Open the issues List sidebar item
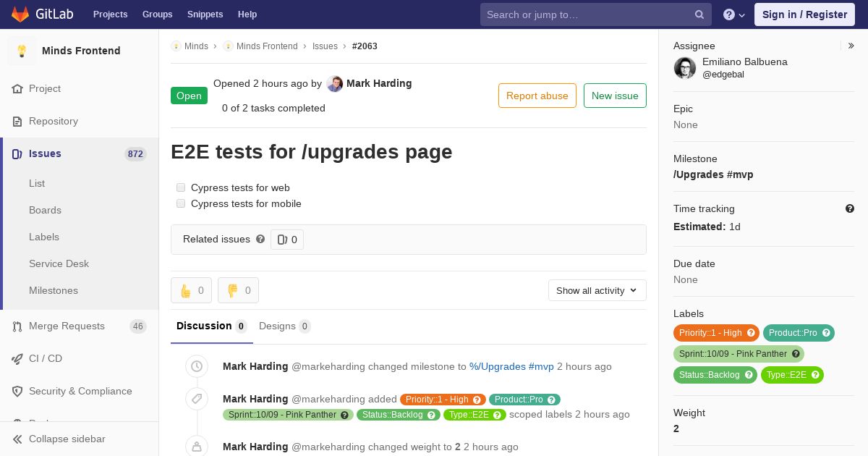The width and height of the screenshot is (868, 456). pyautogui.click(x=37, y=183)
